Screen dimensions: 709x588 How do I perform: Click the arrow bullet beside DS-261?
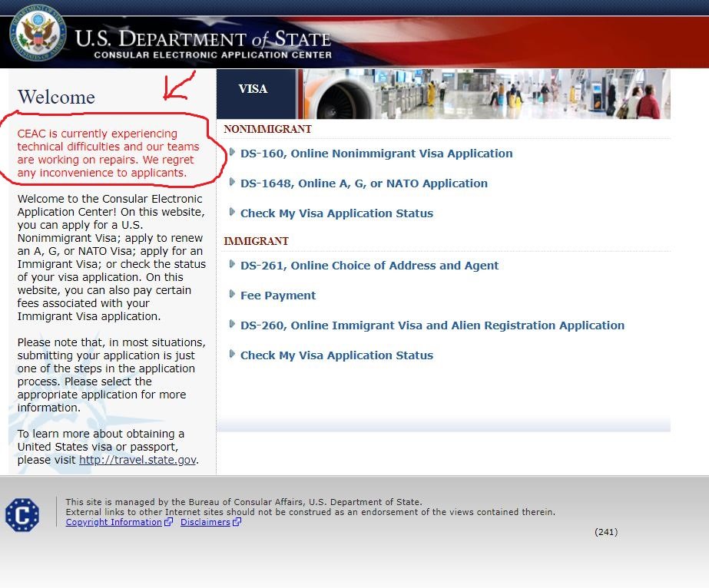click(x=232, y=264)
